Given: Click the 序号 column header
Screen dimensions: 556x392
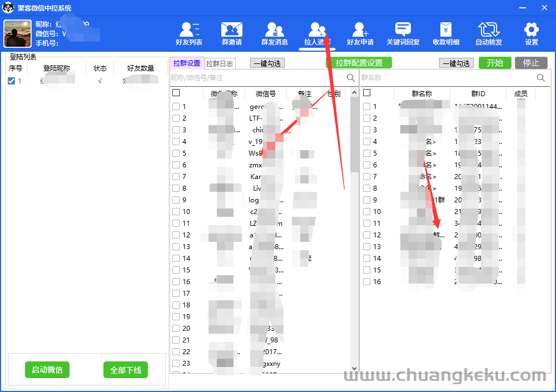Looking at the screenshot, I should click(15, 68).
